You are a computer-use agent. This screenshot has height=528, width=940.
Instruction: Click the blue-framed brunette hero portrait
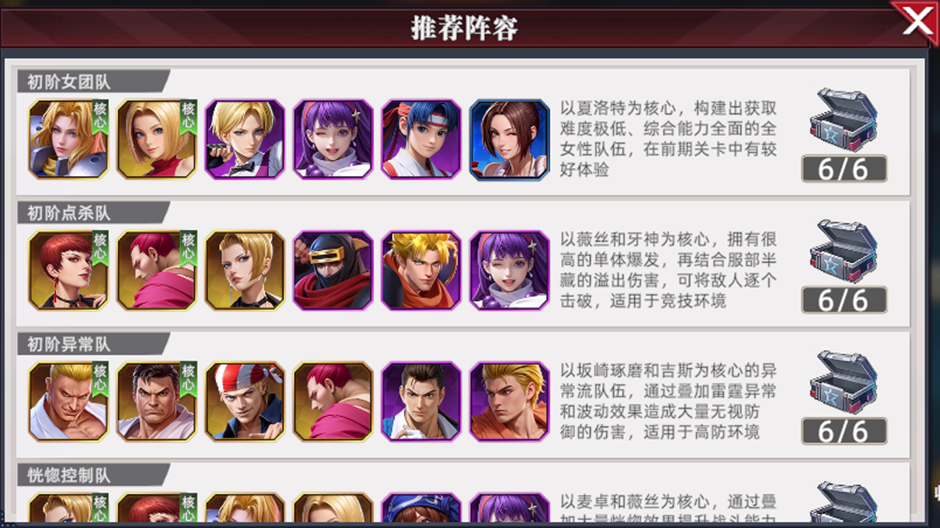pos(509,140)
